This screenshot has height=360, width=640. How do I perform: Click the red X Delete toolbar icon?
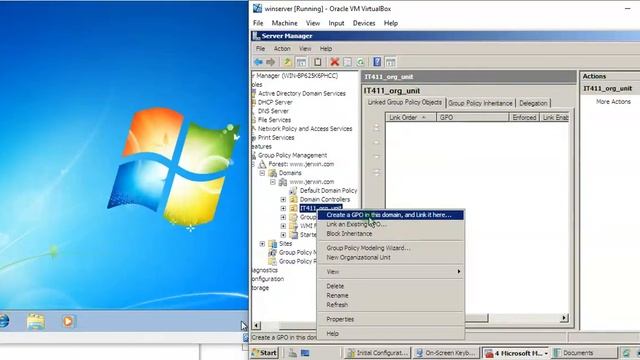click(335, 62)
